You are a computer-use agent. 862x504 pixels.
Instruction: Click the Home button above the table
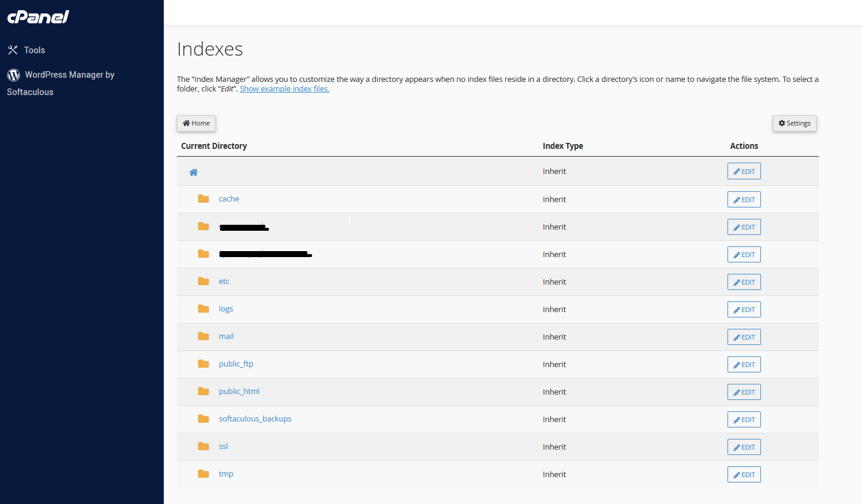coord(196,123)
